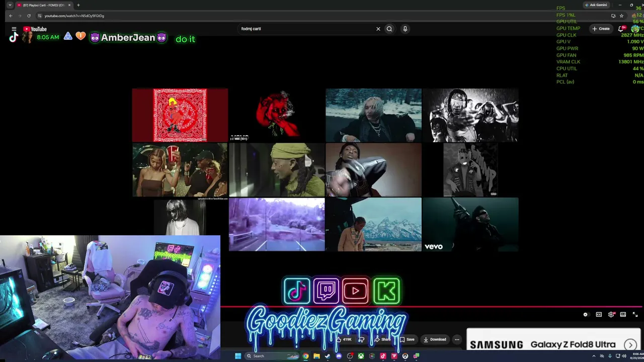Open the Windows Start menu
The image size is (644, 362).
tap(238, 356)
